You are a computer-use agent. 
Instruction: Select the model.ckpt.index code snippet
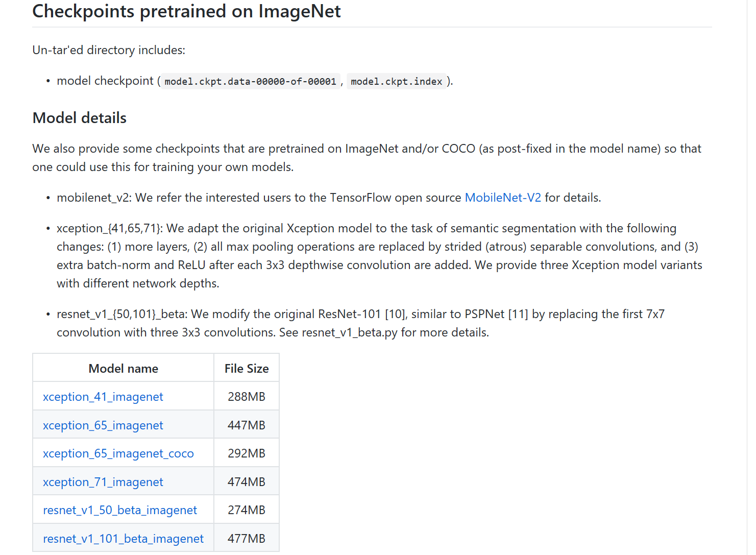coord(396,82)
